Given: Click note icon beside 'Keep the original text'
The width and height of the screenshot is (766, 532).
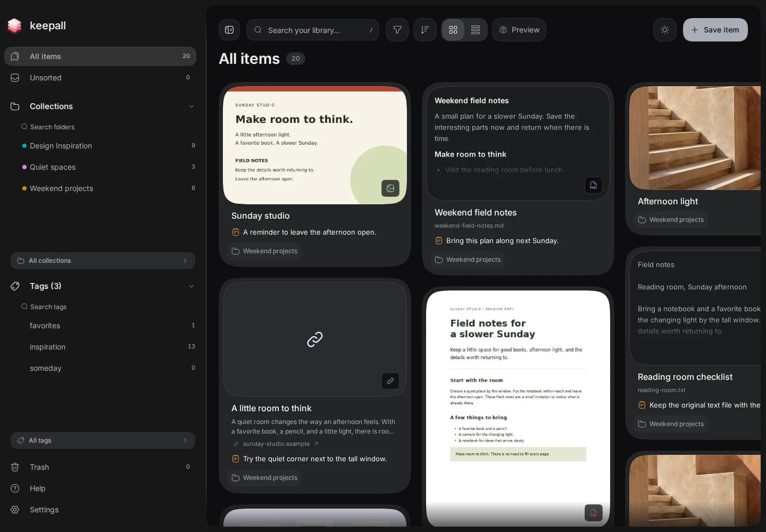Looking at the screenshot, I should [x=642, y=405].
